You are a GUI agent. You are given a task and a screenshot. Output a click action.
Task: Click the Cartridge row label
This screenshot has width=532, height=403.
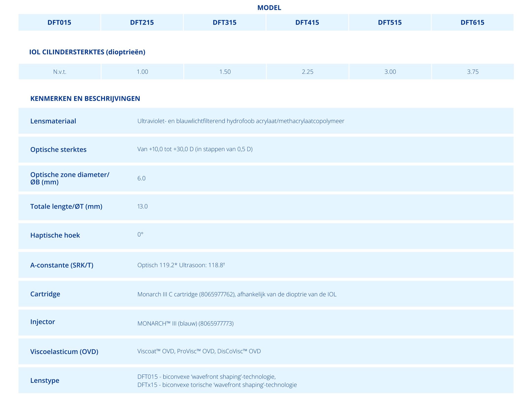45,294
